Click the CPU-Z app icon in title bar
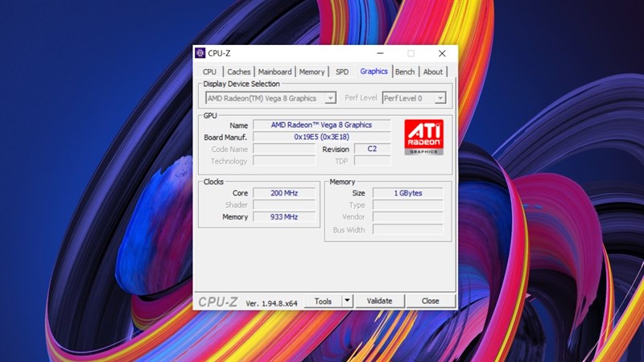Viewport: 644px width, 362px height. coord(200,53)
